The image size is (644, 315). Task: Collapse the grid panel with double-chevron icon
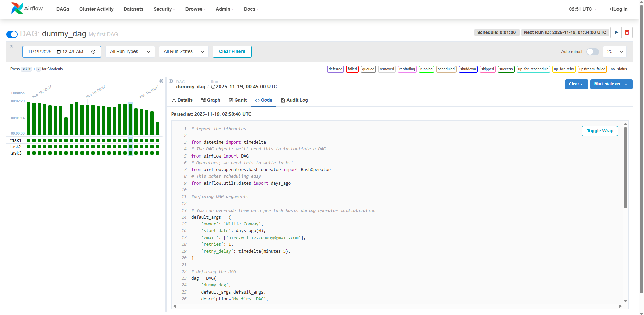point(161,81)
